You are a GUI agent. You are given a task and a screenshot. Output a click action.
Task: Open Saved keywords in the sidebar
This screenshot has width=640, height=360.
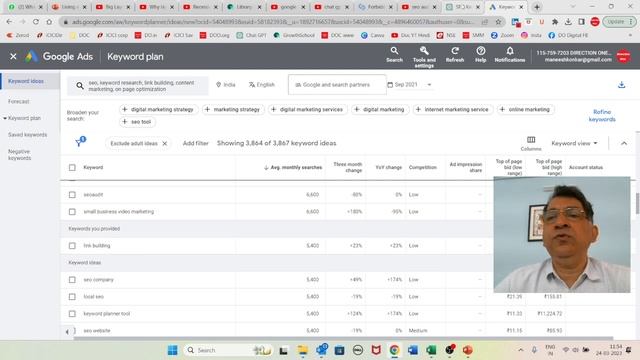(27, 135)
